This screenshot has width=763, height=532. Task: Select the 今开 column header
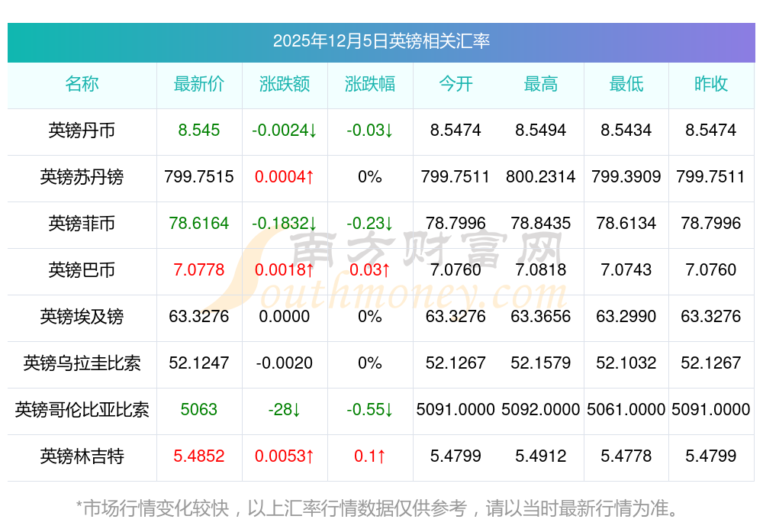coord(456,84)
